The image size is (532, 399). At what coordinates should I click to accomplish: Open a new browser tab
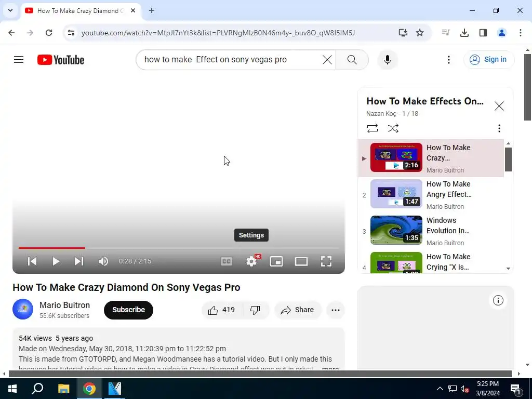point(152,10)
